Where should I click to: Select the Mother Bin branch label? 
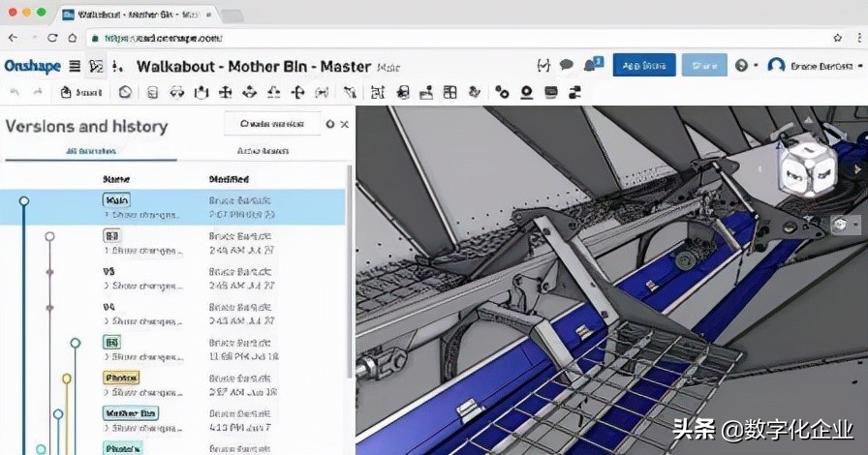[131, 413]
